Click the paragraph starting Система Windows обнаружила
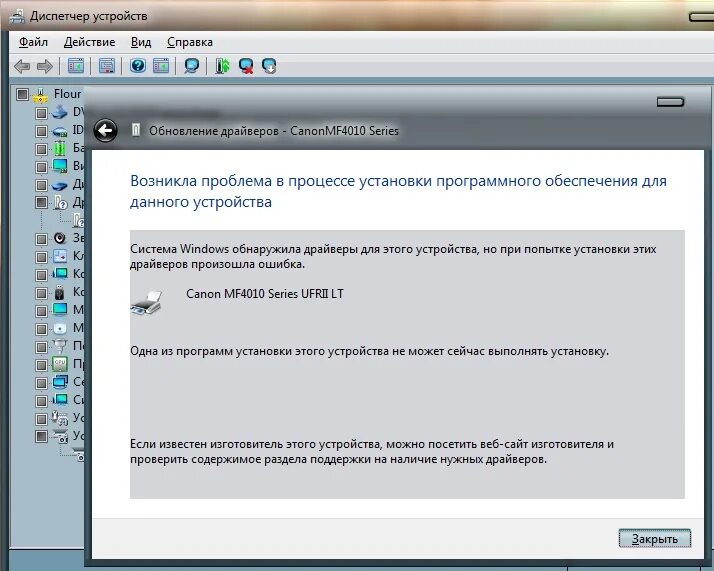 pyautogui.click(x=393, y=256)
